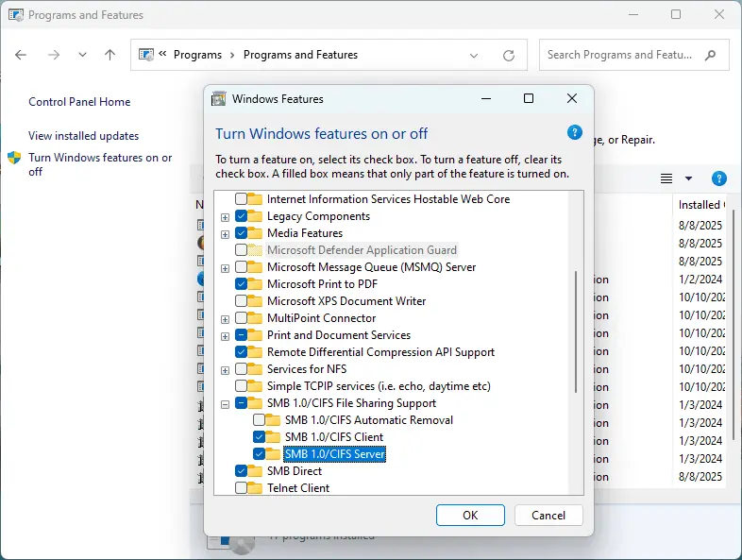
Task: Check Simple TCPIP services checkbox
Action: (241, 386)
